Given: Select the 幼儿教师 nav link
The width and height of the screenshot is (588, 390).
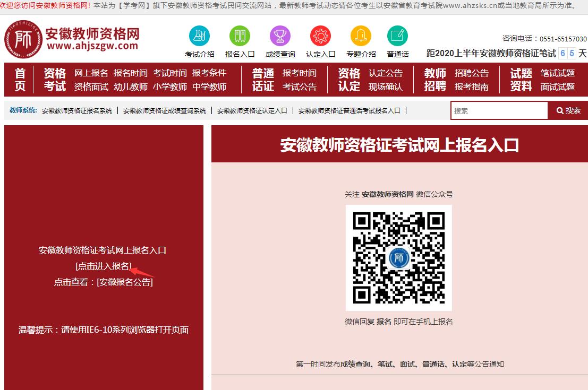Looking at the screenshot, I should pyautogui.click(x=131, y=86).
